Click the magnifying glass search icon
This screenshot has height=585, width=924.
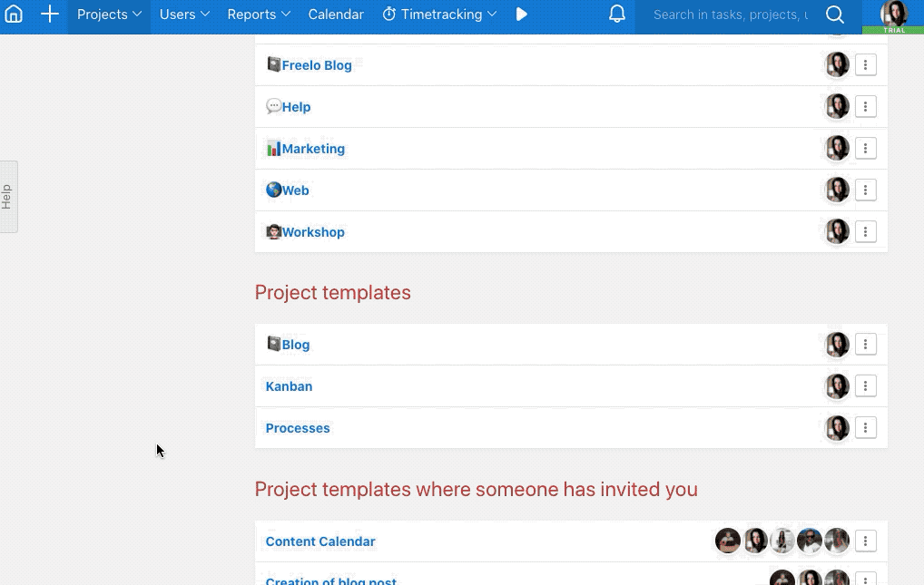(835, 15)
